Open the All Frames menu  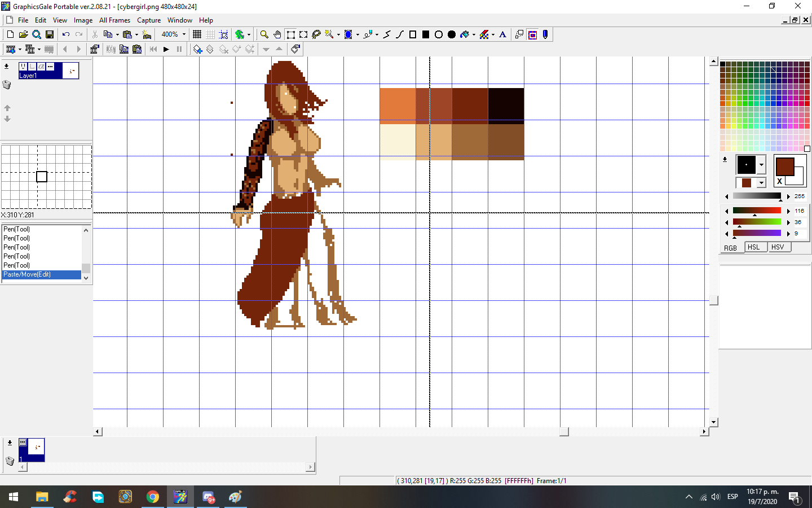114,20
